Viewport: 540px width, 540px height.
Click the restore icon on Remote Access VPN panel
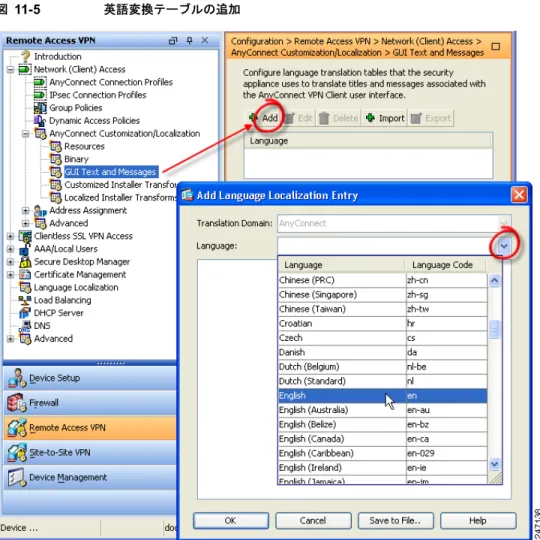click(x=173, y=41)
